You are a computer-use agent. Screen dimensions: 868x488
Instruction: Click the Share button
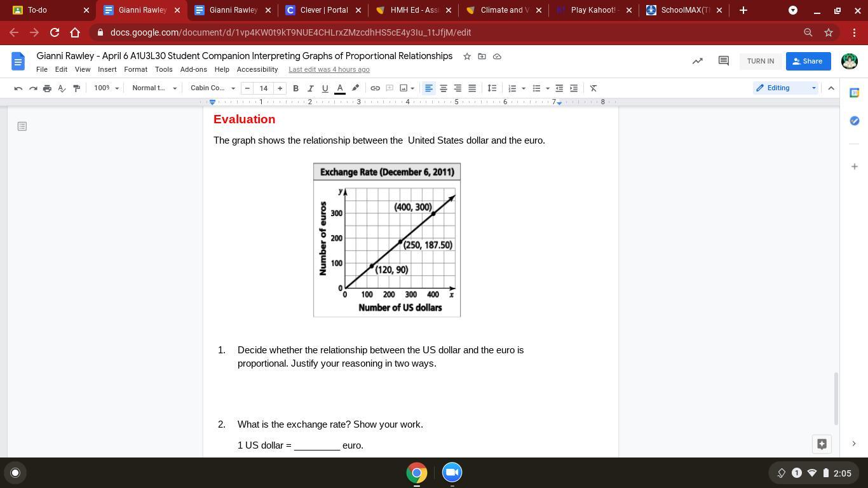point(808,61)
